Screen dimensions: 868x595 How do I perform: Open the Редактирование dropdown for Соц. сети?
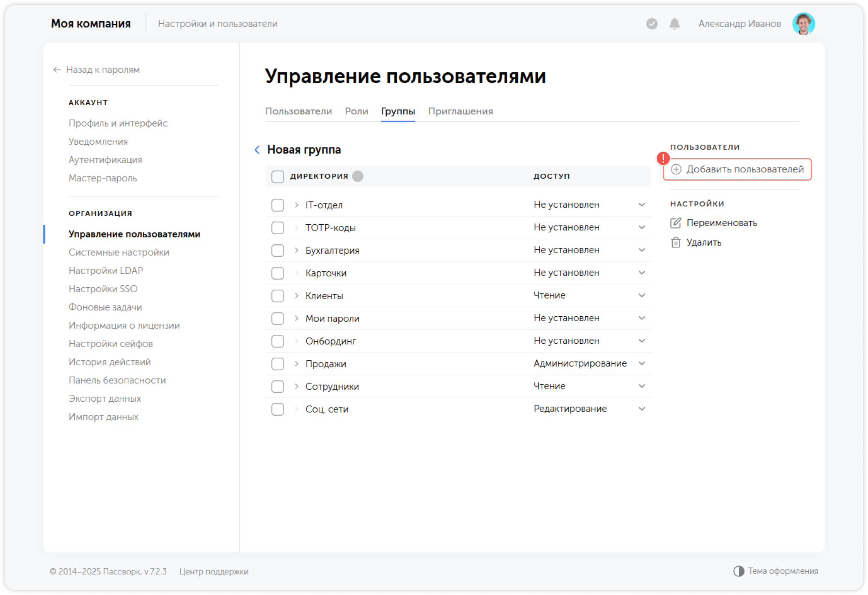point(642,408)
